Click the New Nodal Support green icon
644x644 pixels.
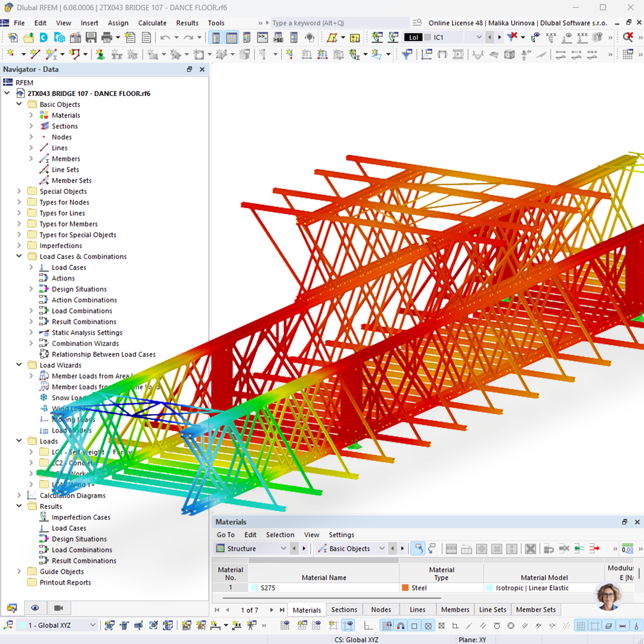(100, 54)
